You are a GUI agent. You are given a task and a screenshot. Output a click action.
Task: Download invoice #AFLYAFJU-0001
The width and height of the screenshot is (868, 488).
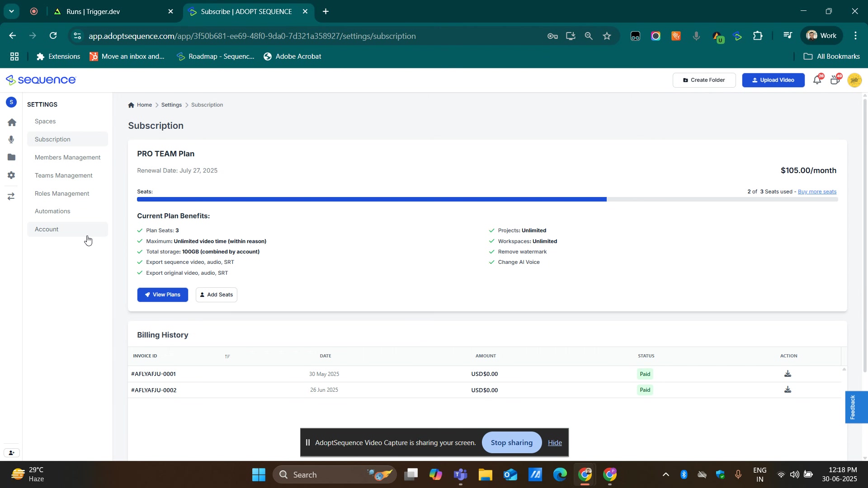tap(788, 374)
